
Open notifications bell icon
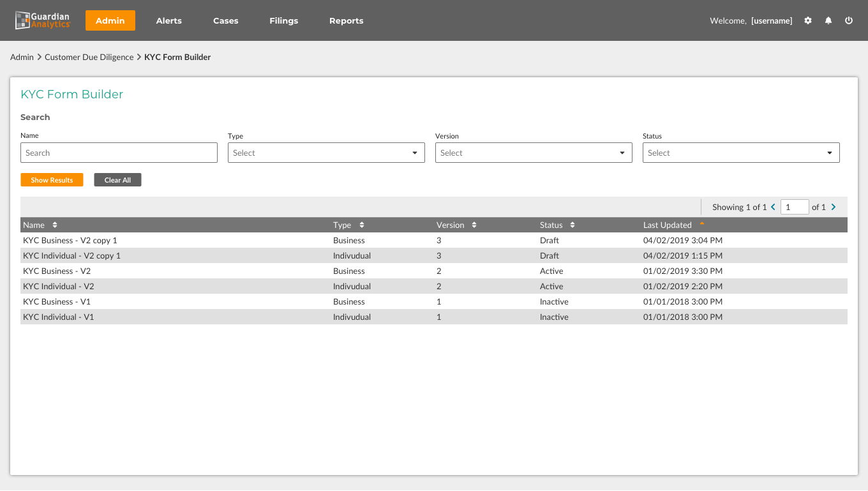(x=828, y=20)
